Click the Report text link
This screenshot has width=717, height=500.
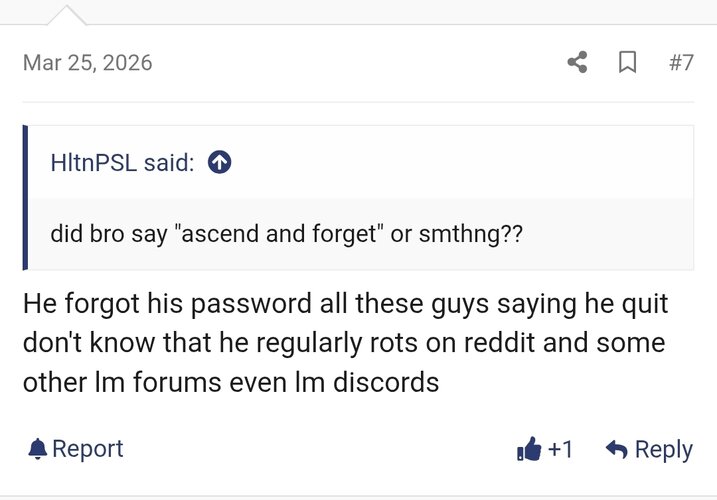pos(88,449)
